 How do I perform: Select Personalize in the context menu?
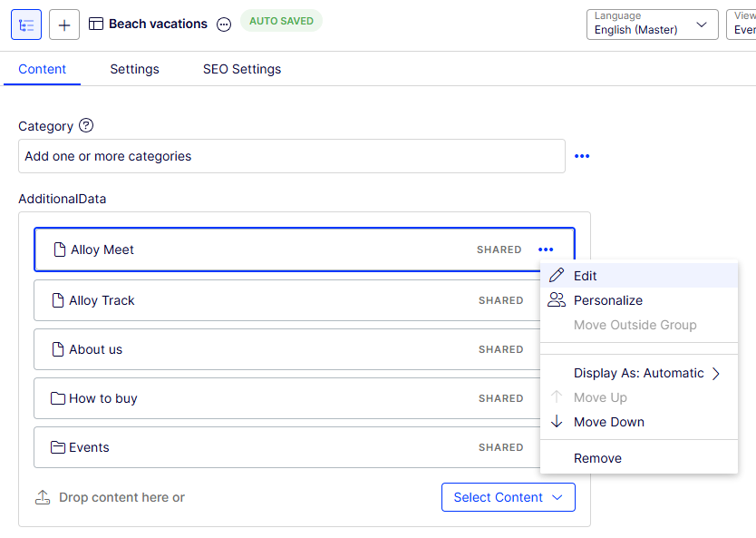click(x=607, y=300)
